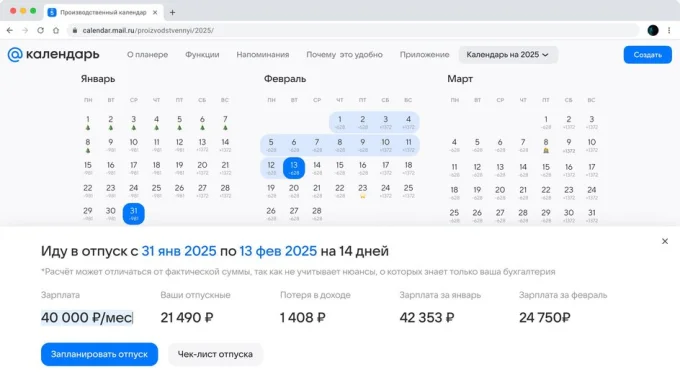Screen dimensions: 680x382
Task: Click Ваши отпускные amount 21 490 ₽
Action: (187, 318)
